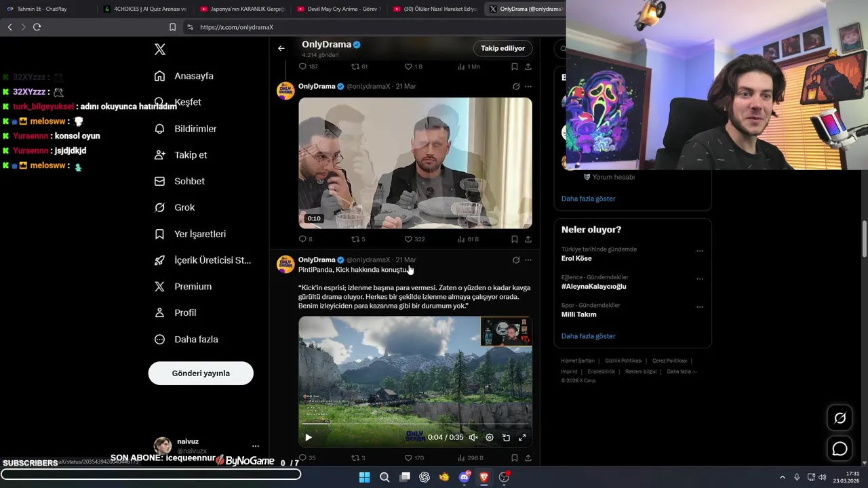The height and width of the screenshot is (488, 868).
Task: Like the top post with 1 B likes
Action: pyautogui.click(x=413, y=66)
